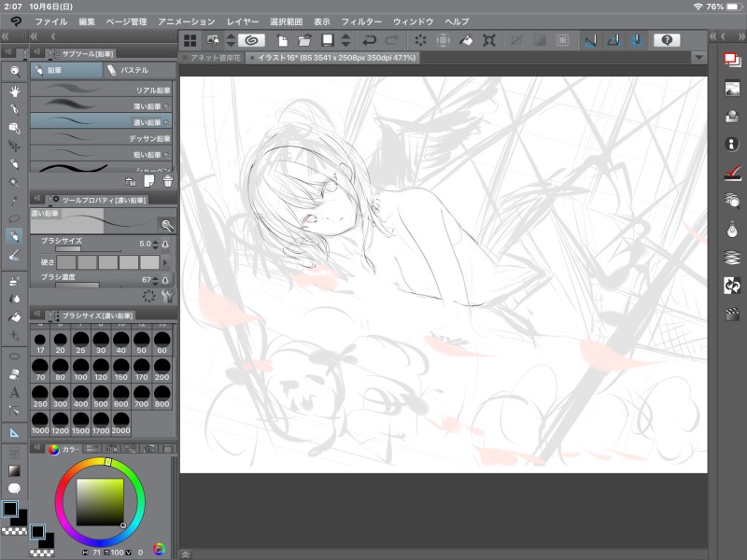Switch to transparent color swatch
Screen dimensions: 747x560
pos(14,531)
